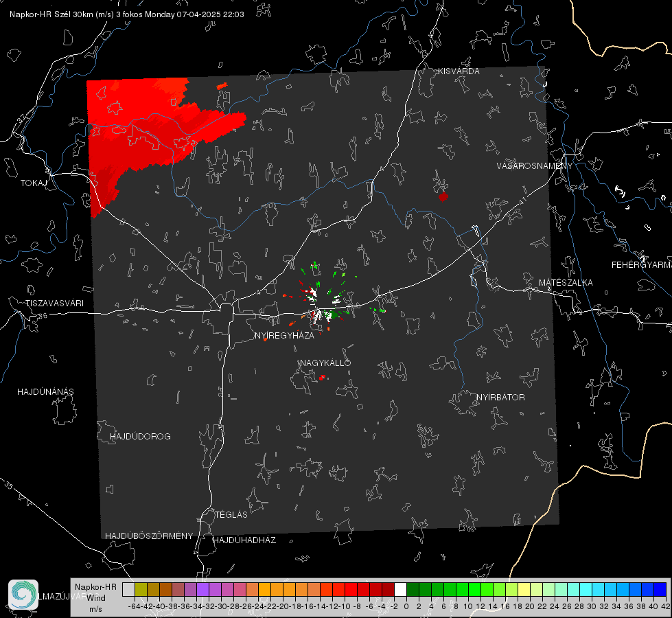Click the white zero-value legend swatch
Viewport: 672px width, 618px height.
coord(400,589)
